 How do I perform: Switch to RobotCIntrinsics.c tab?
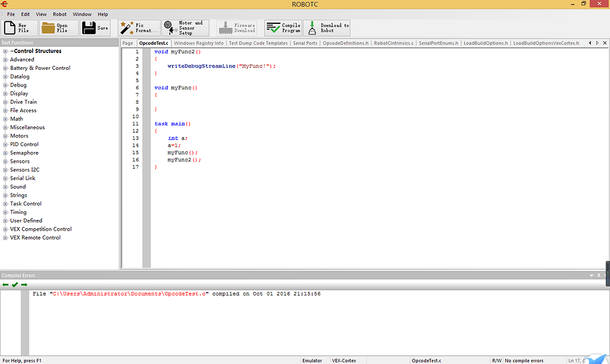[x=394, y=43]
